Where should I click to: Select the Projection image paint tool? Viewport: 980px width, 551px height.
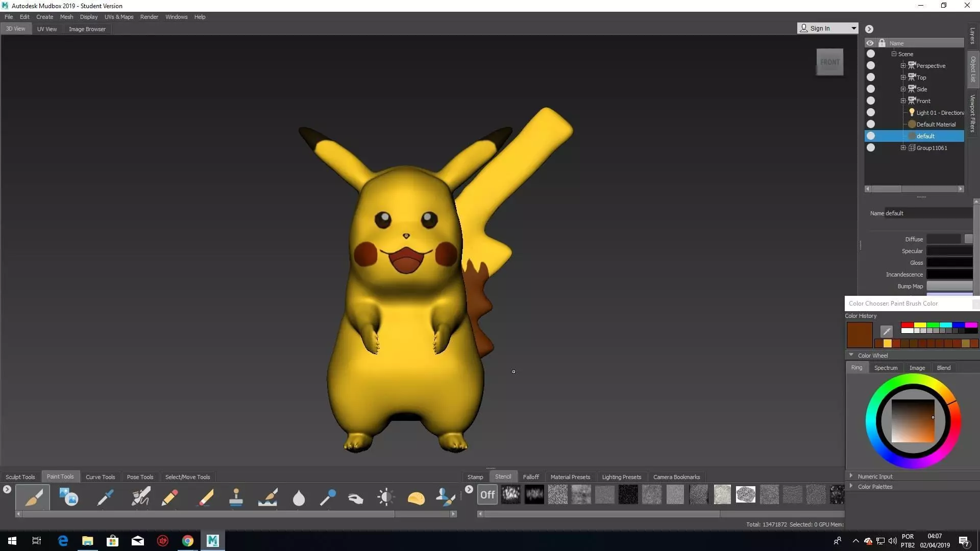pos(69,496)
